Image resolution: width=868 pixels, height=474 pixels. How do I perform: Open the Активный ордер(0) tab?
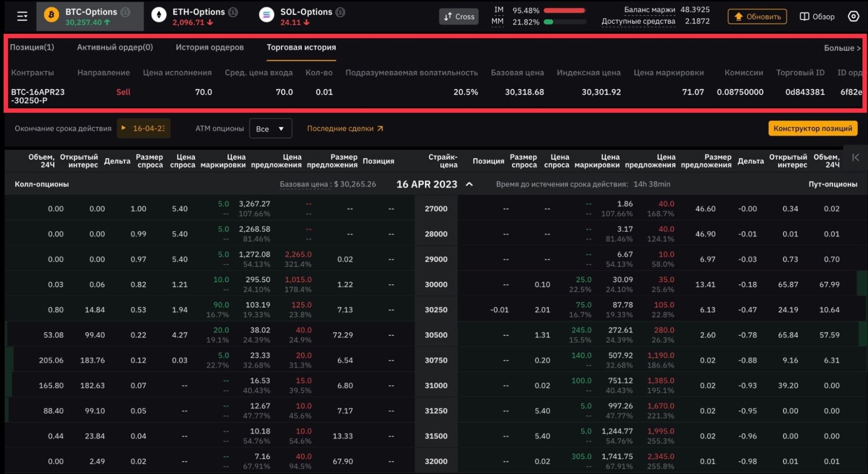(x=115, y=47)
